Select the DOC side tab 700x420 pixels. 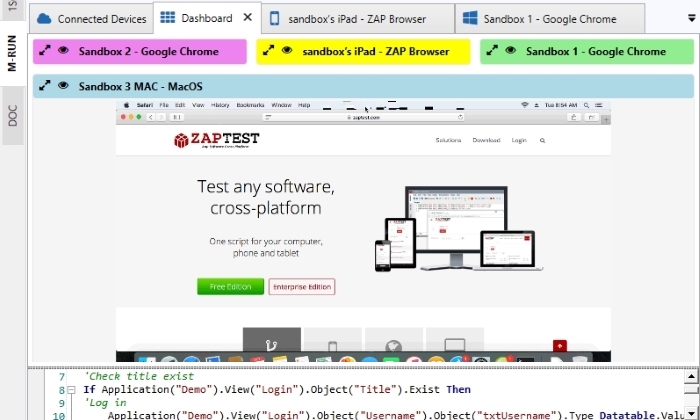(x=12, y=116)
